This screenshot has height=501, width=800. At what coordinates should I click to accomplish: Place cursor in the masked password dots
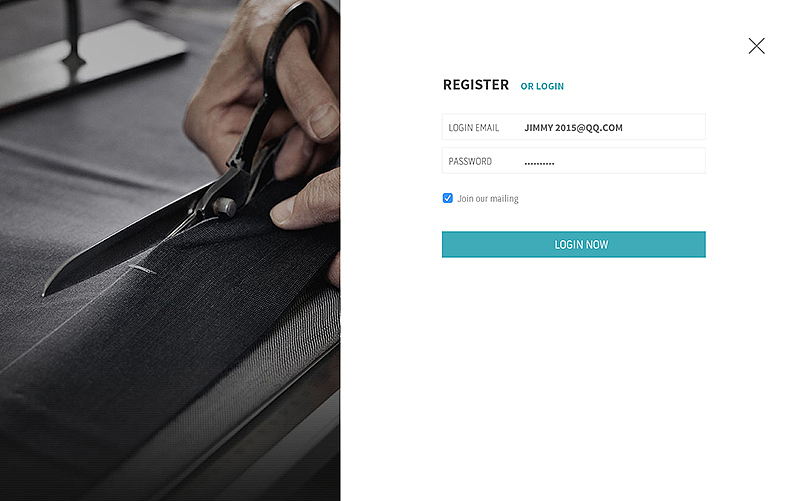tap(539, 163)
